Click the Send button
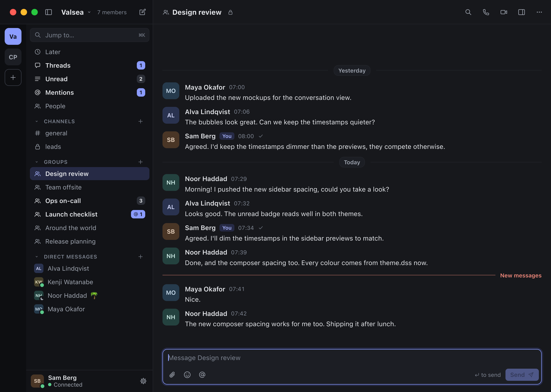This screenshot has height=392, width=551. pos(522,375)
